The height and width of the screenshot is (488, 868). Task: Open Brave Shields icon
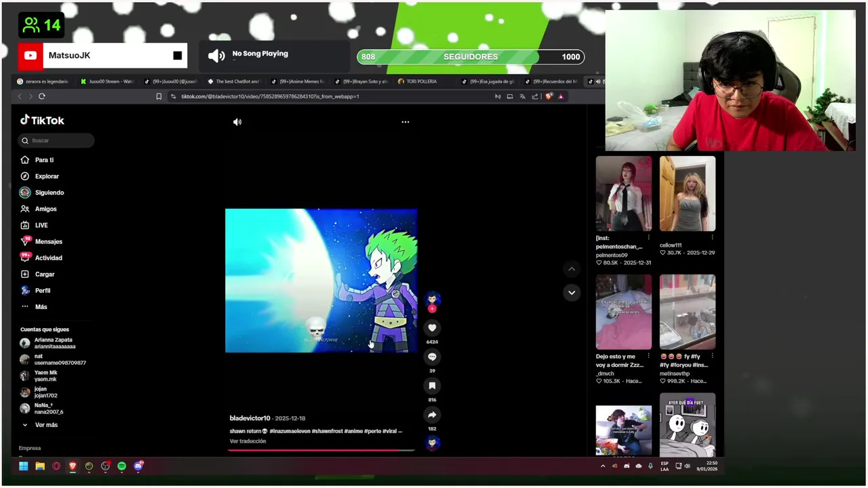click(549, 96)
